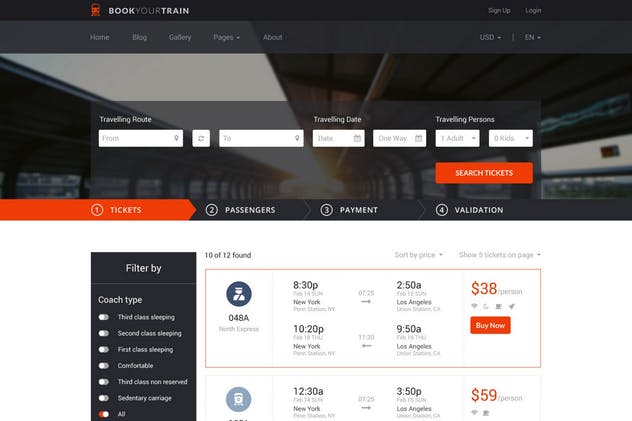Turn off the All coach type toggle
Viewport: 632px width, 421px height.
tap(104, 414)
